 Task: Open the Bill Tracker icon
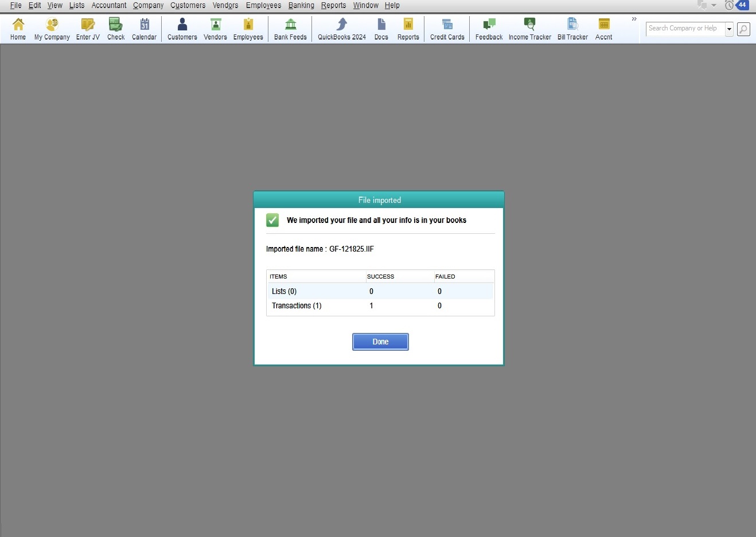pyautogui.click(x=572, y=29)
